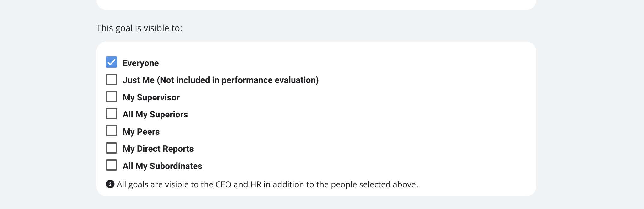Tick the All My Superiors checkbox

pyautogui.click(x=112, y=114)
